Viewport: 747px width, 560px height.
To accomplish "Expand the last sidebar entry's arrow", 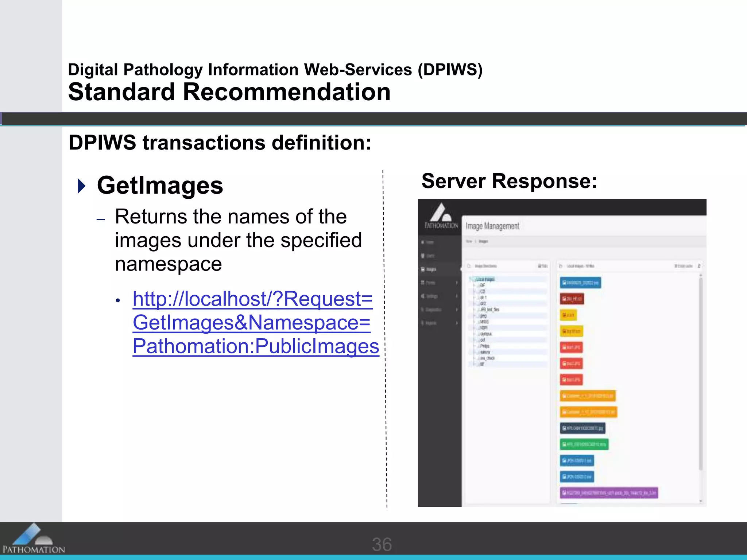I will (457, 323).
